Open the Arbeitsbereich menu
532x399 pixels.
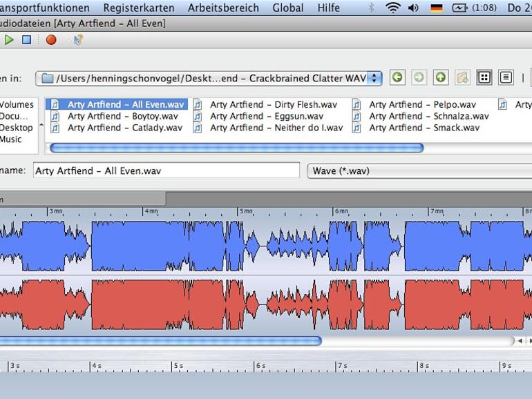223,8
